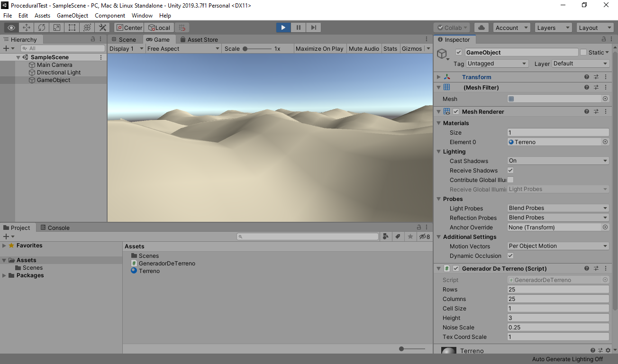Toggle the Receive Shadows checkbox
This screenshot has width=618, height=364.
click(510, 170)
